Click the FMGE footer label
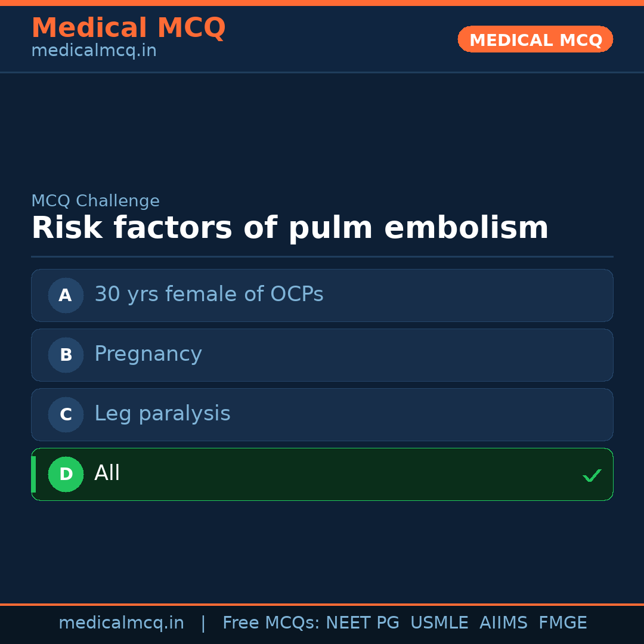 562,623
